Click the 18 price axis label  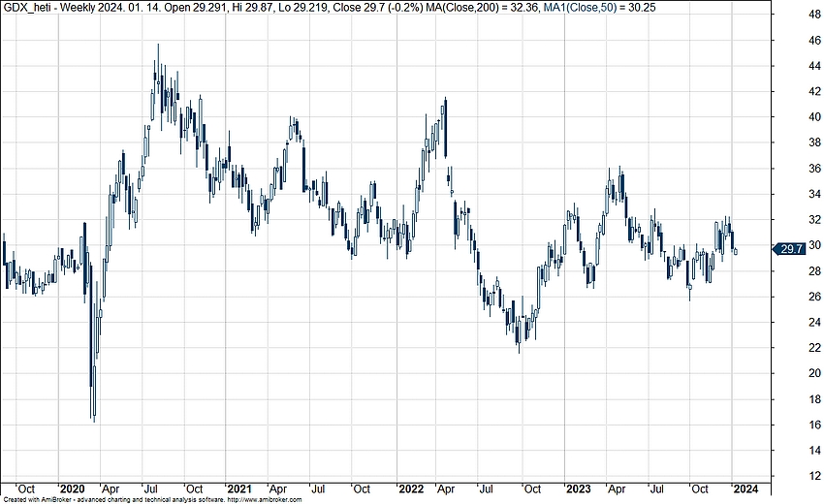coord(814,399)
